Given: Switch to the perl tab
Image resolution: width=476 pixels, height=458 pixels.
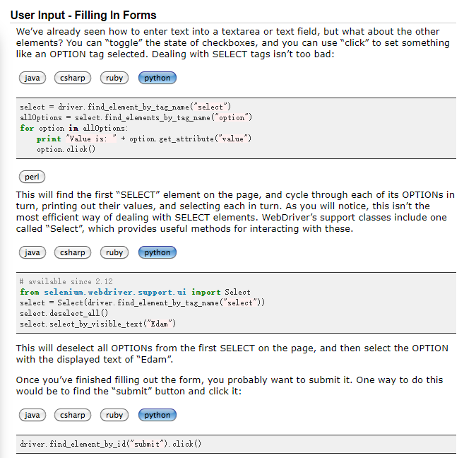Looking at the screenshot, I should pyautogui.click(x=32, y=177).
